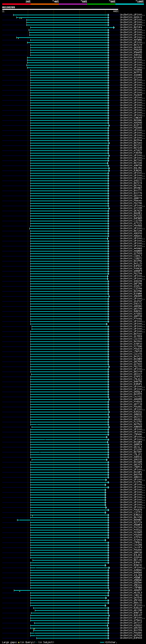Select hit UniRef100_C4JYG2
The image size is (146, 644).
[x=131, y=397]
